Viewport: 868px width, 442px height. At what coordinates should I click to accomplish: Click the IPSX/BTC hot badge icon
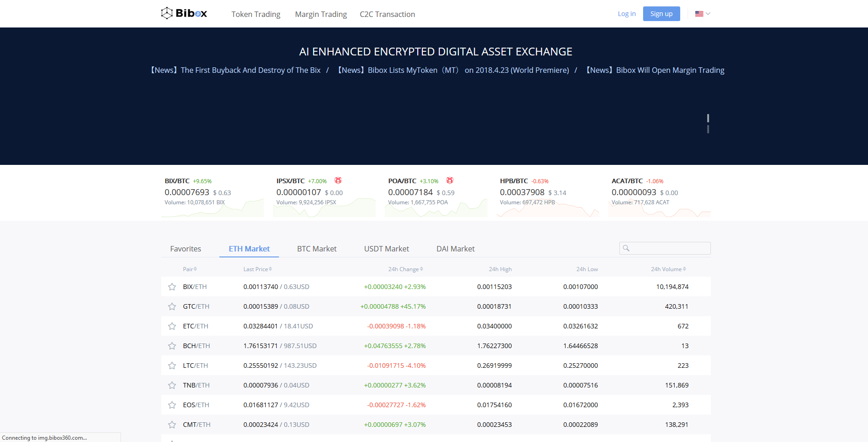[338, 180]
